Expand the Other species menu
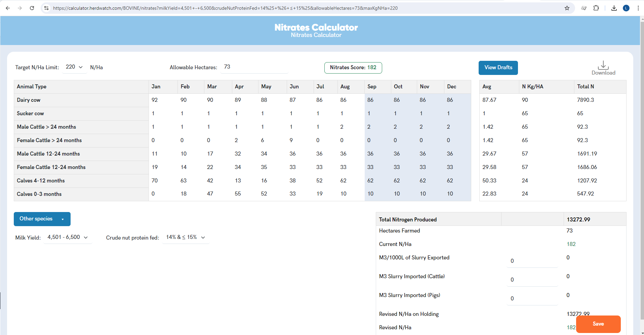644x335 pixels. point(42,219)
